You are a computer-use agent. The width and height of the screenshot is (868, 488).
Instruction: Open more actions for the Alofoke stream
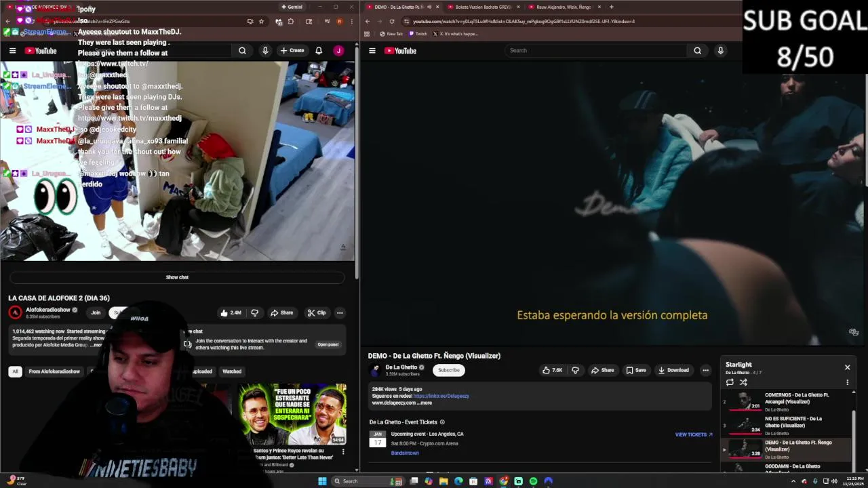tap(340, 312)
